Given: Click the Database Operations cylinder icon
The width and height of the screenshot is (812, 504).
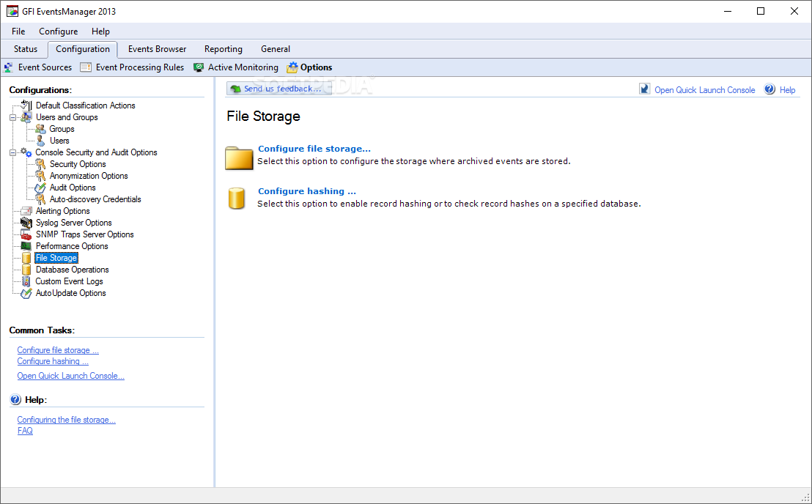Looking at the screenshot, I should (26, 270).
